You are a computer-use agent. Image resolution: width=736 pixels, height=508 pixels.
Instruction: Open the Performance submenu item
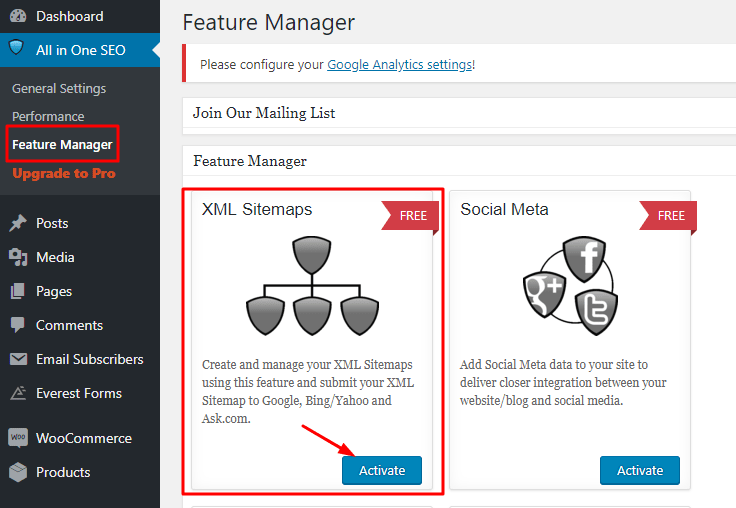(x=48, y=116)
